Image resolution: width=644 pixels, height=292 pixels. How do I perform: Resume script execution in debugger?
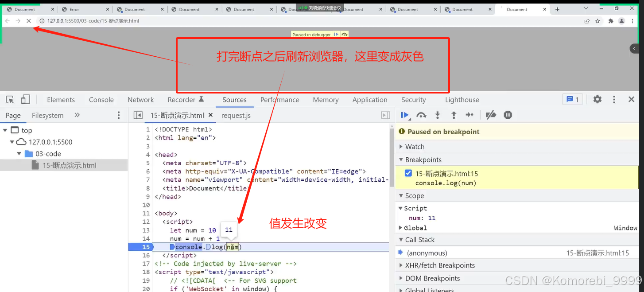tap(404, 115)
